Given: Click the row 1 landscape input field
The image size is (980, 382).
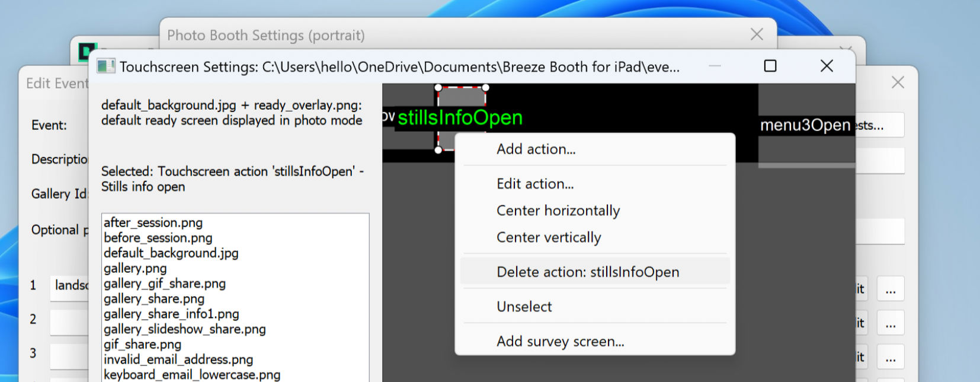Looking at the screenshot, I should pos(70,285).
